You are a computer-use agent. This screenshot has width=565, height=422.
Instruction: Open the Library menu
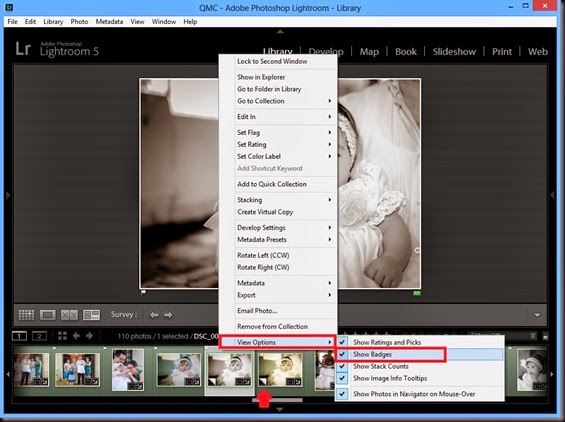[53, 22]
